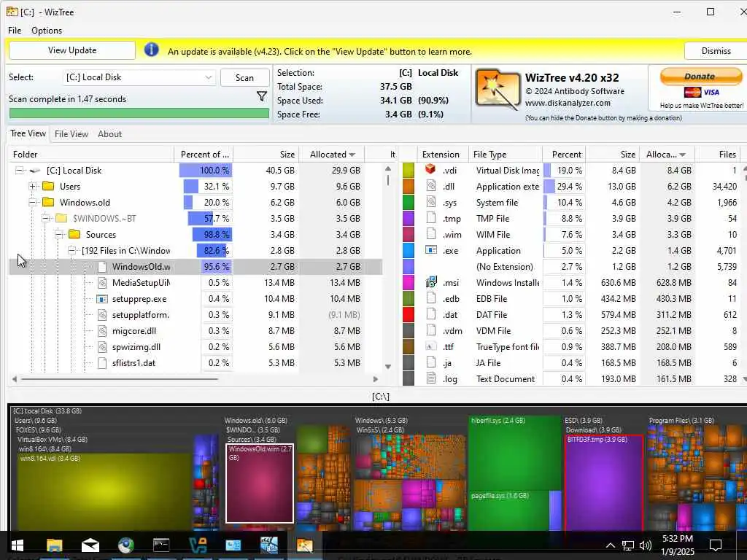
Task: Open the drive Select dropdown
Action: point(139,77)
